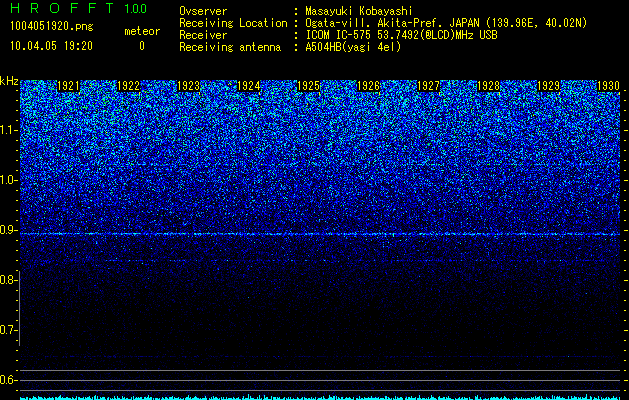629x400 pixels.
Task: Click the observer name Masayuki Kobayashi
Action: pyautogui.click(x=358, y=11)
